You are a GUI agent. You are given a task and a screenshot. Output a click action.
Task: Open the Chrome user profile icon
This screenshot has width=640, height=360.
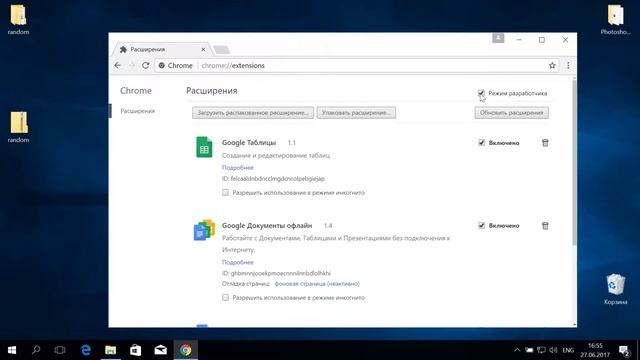(498, 38)
